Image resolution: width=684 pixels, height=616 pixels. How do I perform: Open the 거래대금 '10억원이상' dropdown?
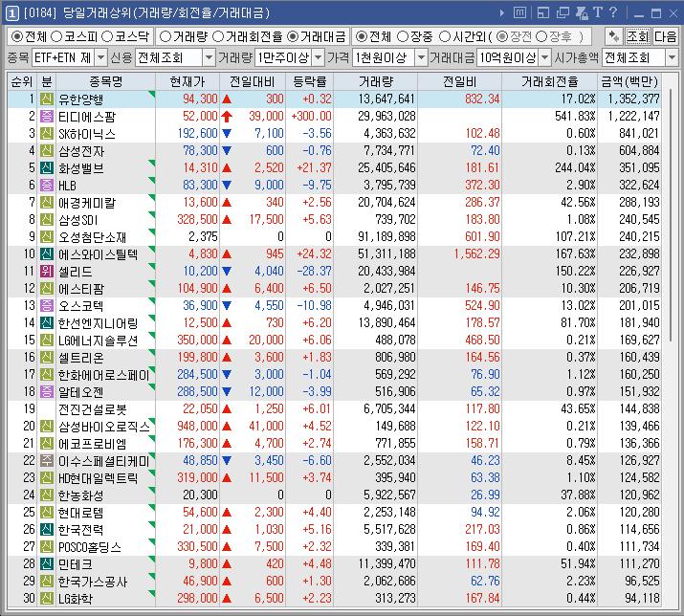[545, 57]
